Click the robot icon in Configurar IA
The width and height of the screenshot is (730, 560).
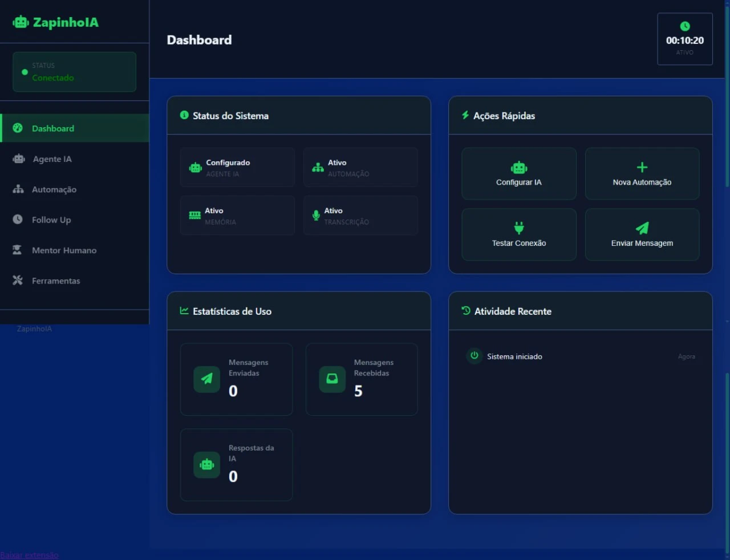coord(519,168)
